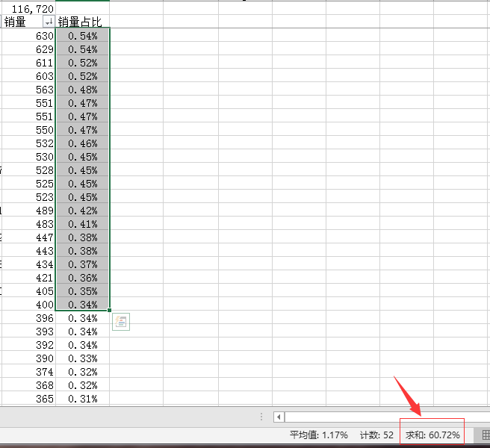Select the cell with sales 603
This screenshot has width=490, height=448.
point(28,76)
